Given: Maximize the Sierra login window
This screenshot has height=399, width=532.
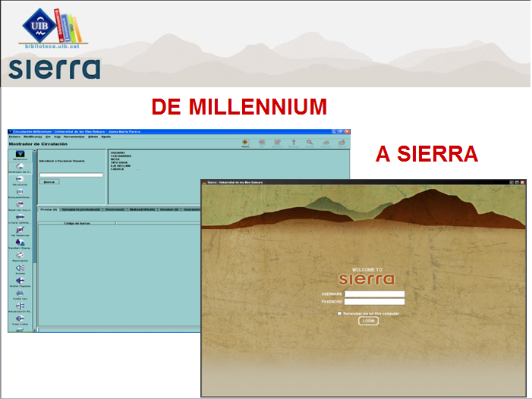Looking at the screenshot, I should click(x=517, y=182).
